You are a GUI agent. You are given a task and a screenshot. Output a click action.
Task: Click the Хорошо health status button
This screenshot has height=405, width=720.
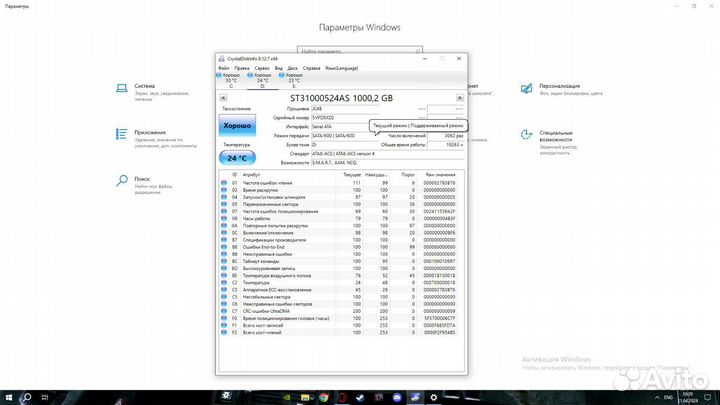[237, 125]
